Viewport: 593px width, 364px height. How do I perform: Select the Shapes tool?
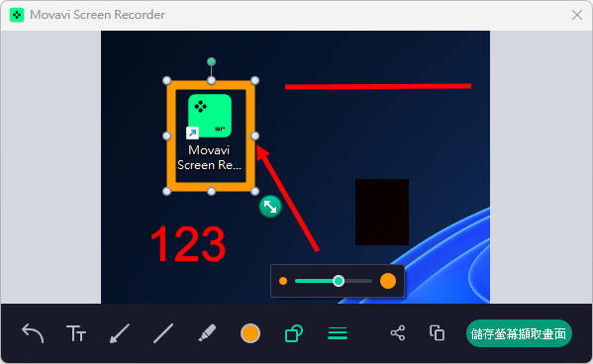pyautogui.click(x=294, y=333)
